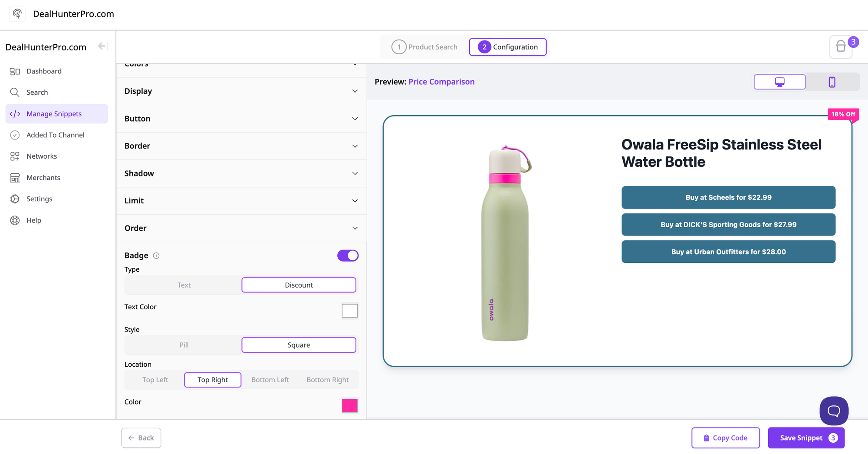Screen dimensions: 868x454
Task: Click the Merchants storefront icon
Action: click(x=15, y=178)
